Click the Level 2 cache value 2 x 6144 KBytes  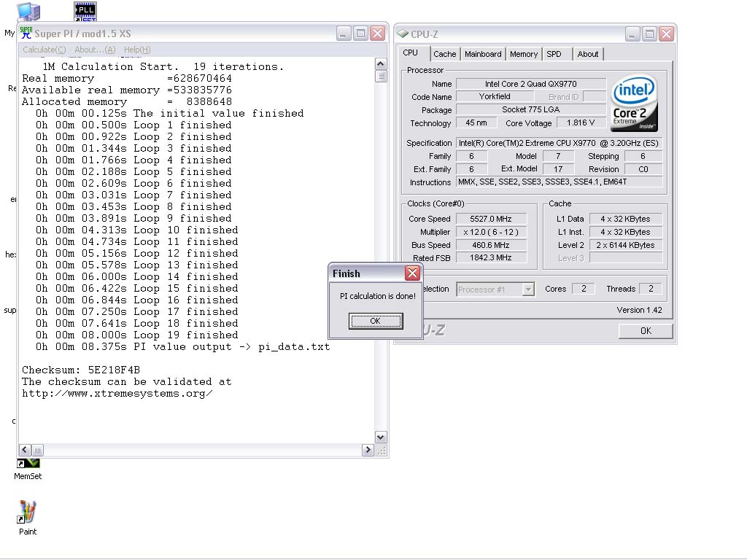625,245
